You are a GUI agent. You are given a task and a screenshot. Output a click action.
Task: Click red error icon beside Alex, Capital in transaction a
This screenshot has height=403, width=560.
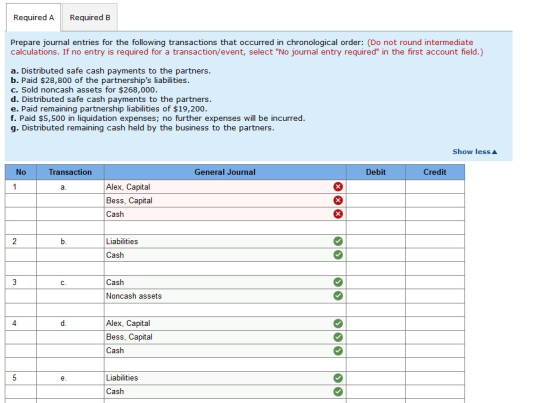338,186
